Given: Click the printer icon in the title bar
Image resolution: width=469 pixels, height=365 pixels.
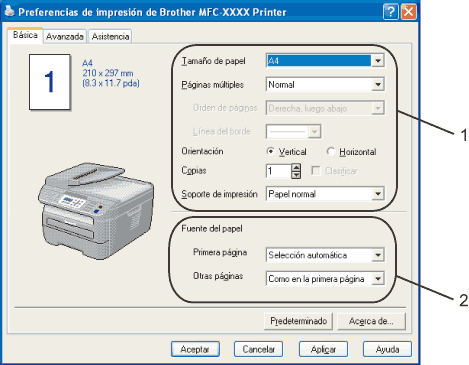Looking at the screenshot, I should click(x=9, y=12).
